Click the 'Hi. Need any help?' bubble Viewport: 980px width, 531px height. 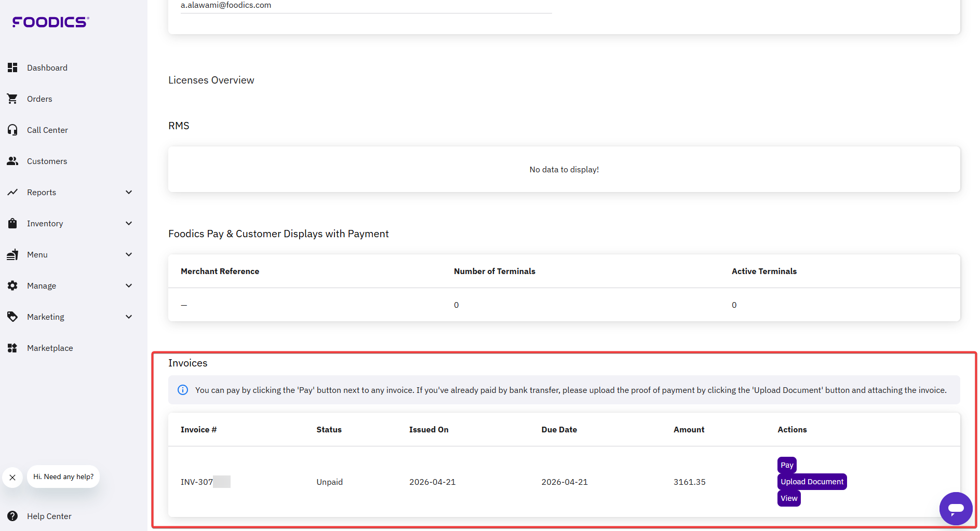[x=63, y=476]
